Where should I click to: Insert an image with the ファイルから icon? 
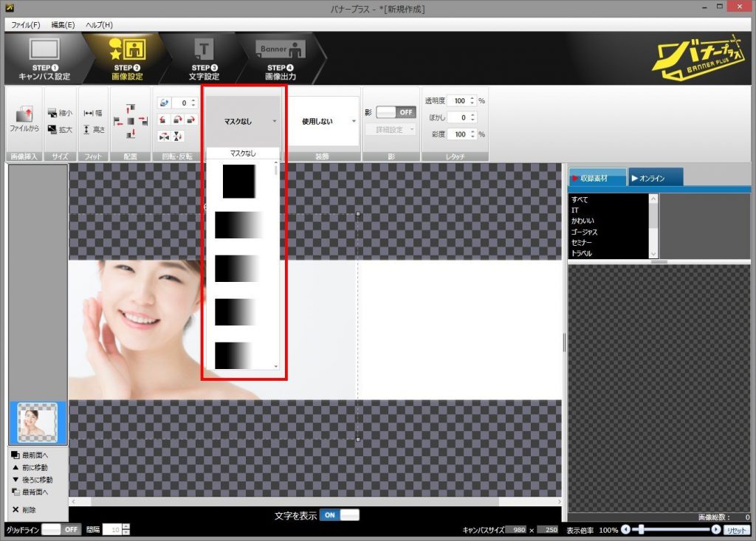coord(24,120)
